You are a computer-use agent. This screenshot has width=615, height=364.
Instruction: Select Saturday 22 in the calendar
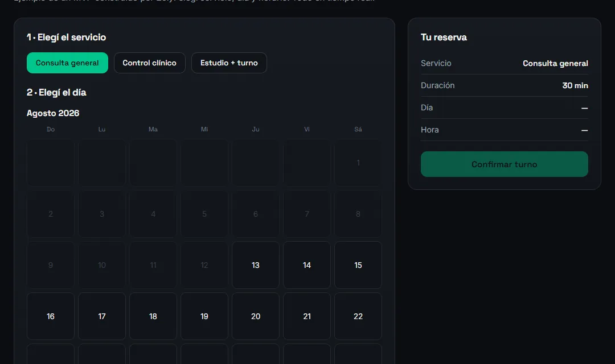click(x=358, y=316)
